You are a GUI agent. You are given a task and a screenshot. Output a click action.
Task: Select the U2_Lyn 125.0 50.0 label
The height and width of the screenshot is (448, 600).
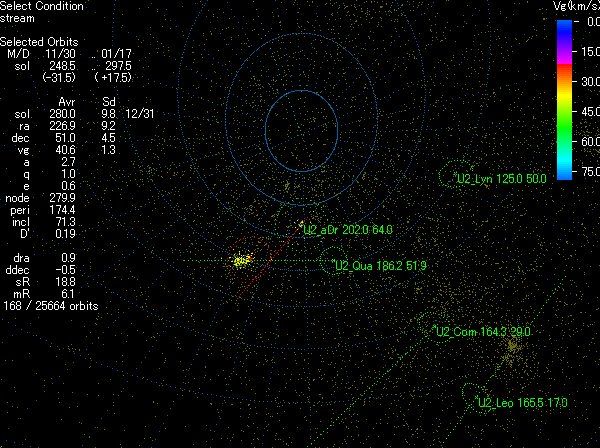pos(501,179)
